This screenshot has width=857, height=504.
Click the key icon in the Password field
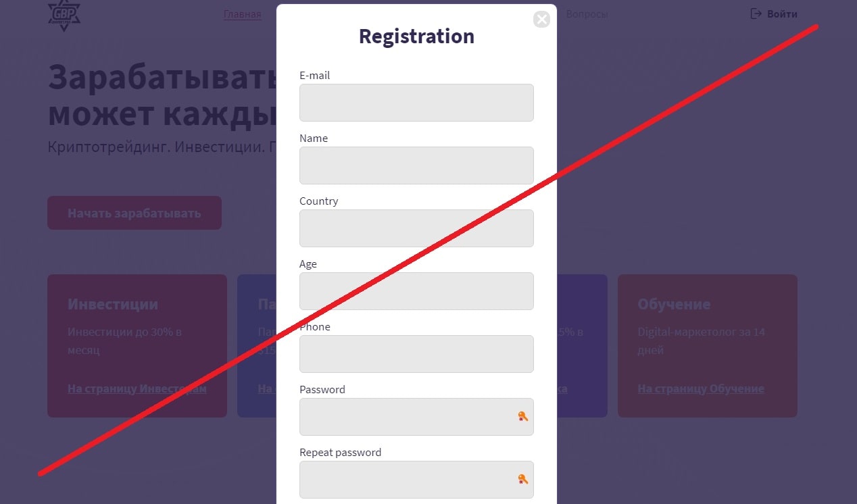point(522,417)
